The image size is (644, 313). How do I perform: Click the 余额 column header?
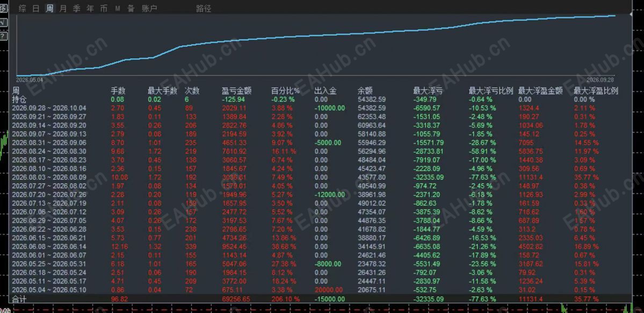point(365,91)
